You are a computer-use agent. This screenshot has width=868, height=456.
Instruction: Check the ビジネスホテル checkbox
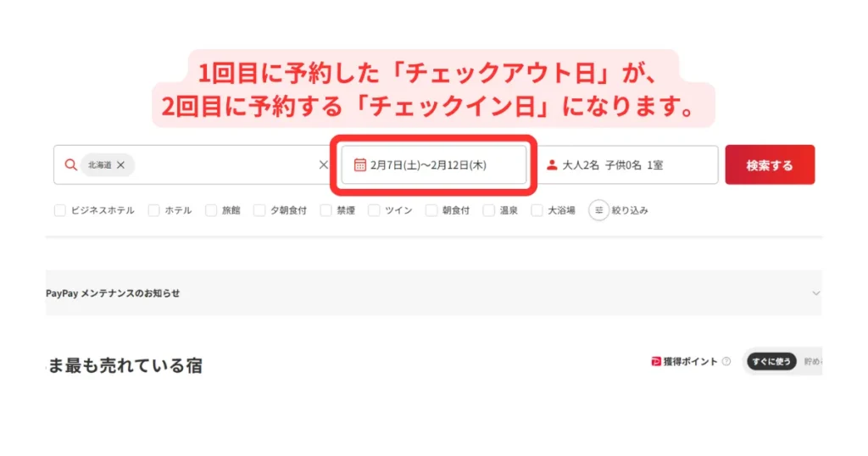60,211
